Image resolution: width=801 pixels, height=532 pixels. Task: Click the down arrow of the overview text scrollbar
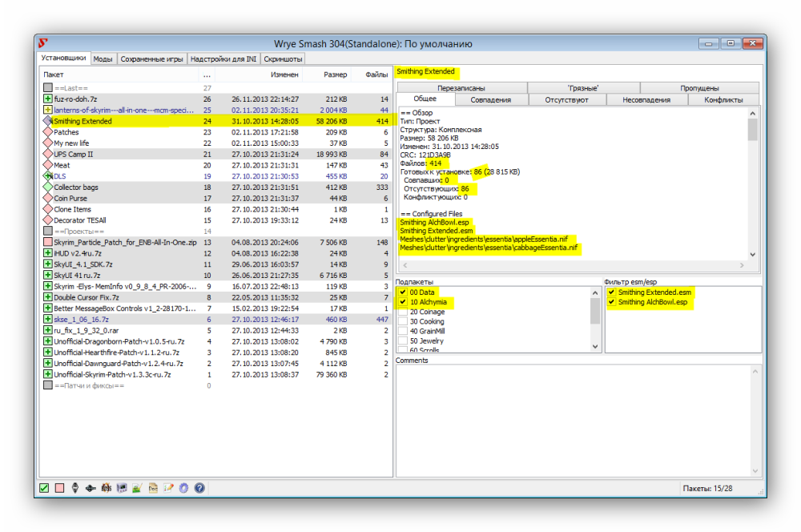click(x=752, y=254)
